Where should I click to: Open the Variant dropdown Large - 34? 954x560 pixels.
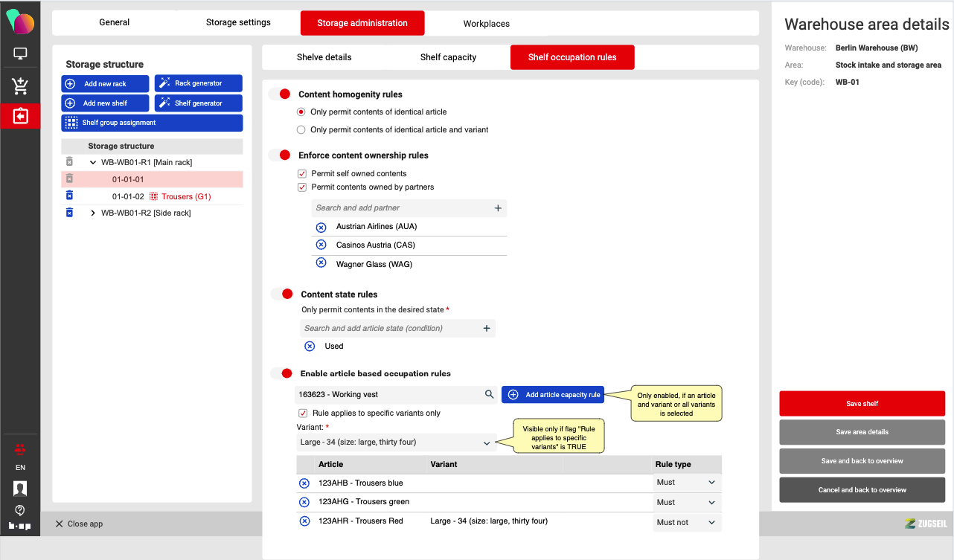394,442
